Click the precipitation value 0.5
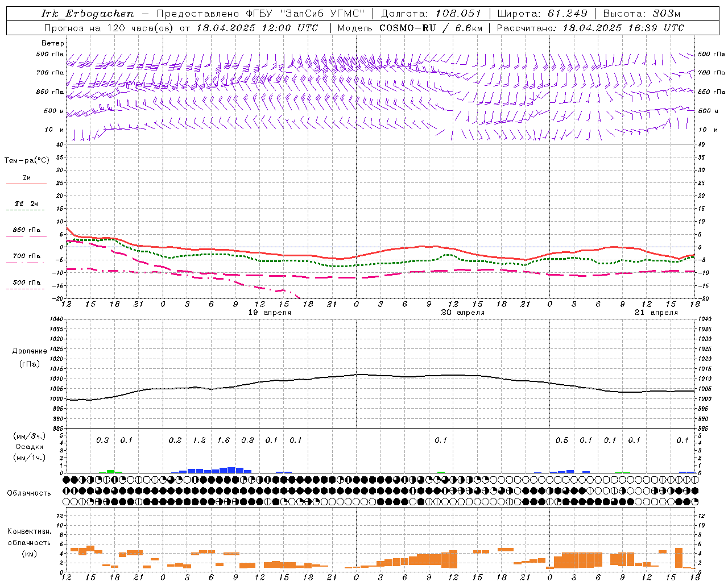The height and width of the screenshot is (582, 728). coord(562,440)
